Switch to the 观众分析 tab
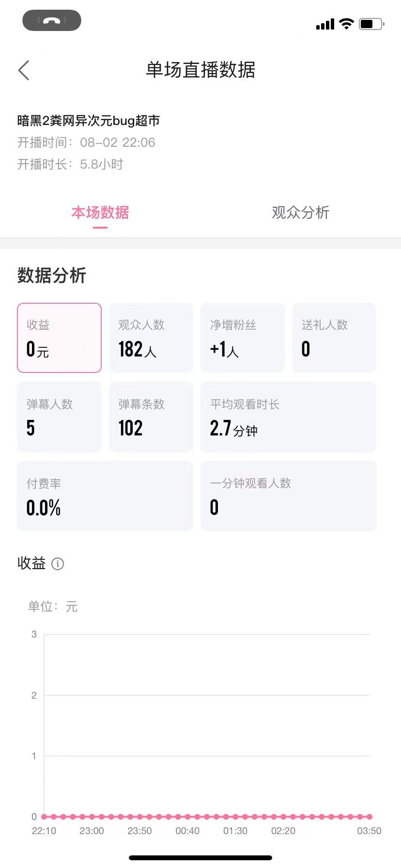 click(x=300, y=212)
